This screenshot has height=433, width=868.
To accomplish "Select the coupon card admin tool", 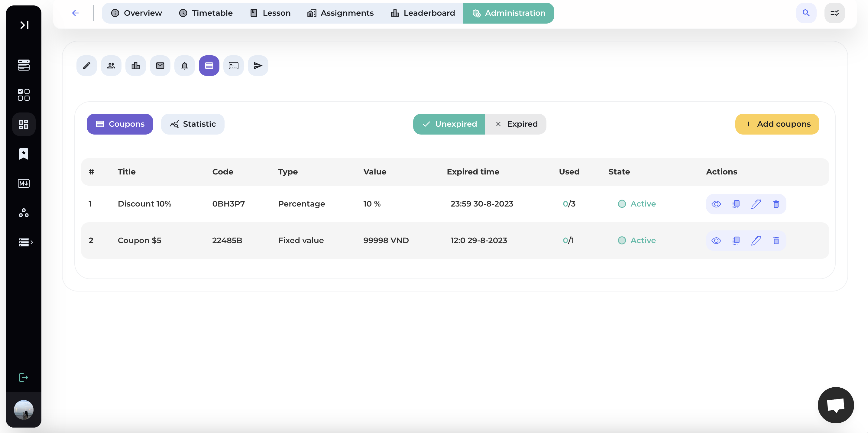I will (x=209, y=66).
